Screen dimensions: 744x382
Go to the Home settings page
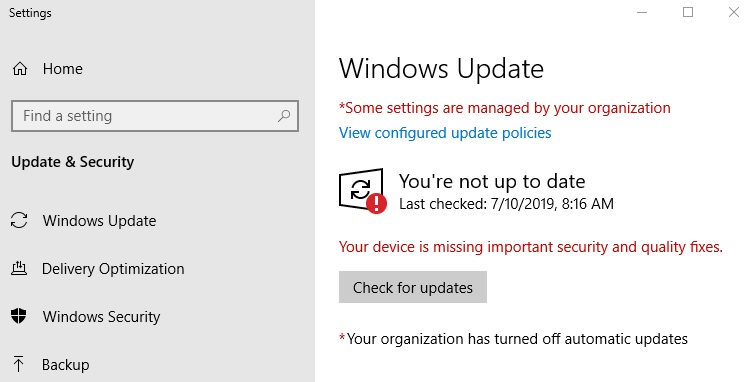[x=63, y=69]
